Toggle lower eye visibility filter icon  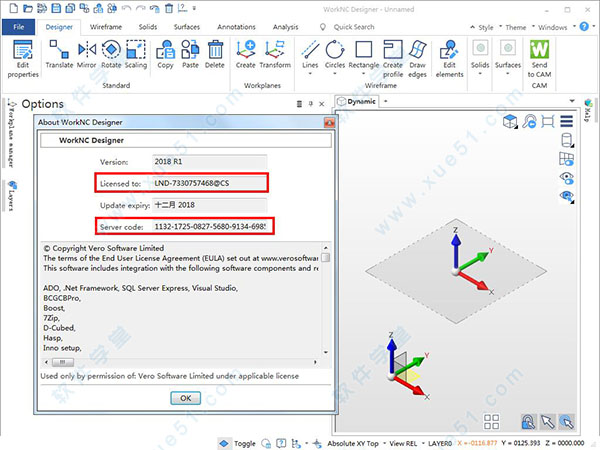[567, 196]
